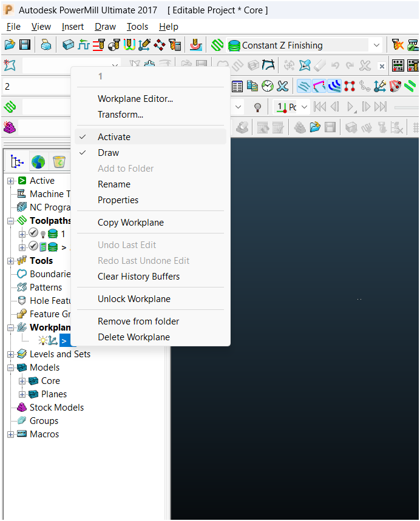Toggle active toolpath checkmark in tree
Viewport: 420px width, 521px height.
(x=33, y=246)
